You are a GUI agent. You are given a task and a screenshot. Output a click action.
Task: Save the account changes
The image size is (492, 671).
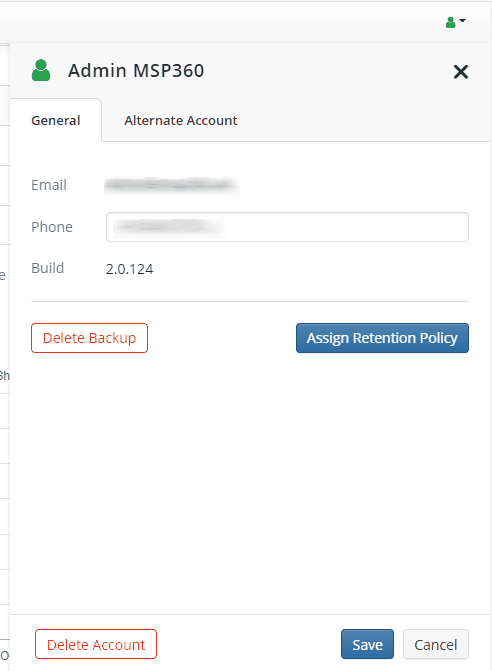tap(367, 644)
